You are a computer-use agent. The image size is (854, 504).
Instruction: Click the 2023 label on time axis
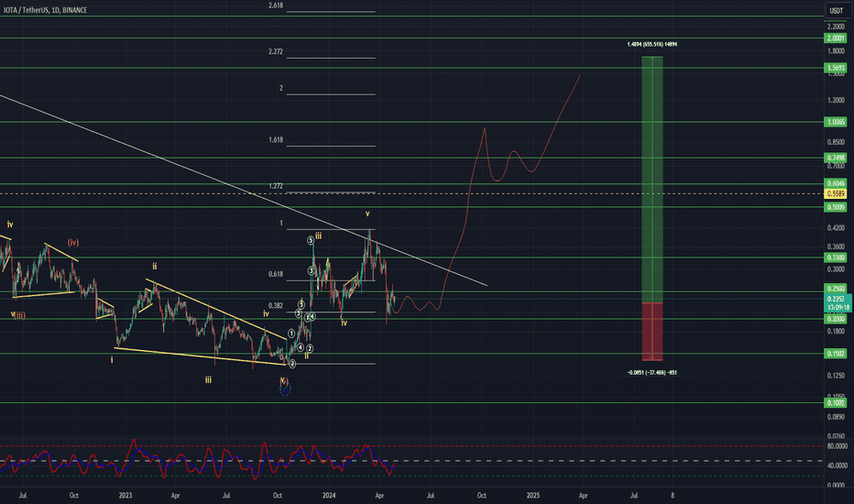coord(126,495)
